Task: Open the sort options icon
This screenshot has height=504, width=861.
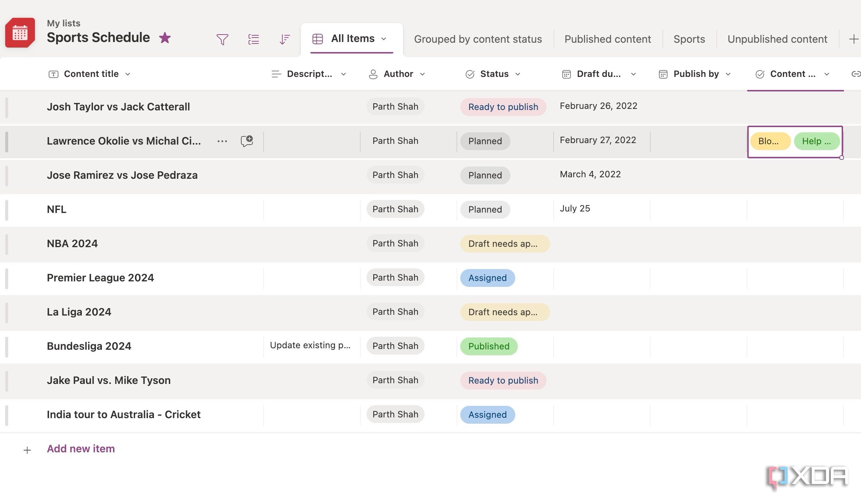Action: [x=284, y=39]
